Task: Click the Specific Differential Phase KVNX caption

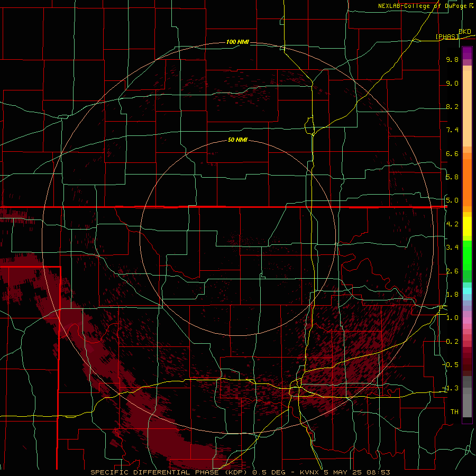Action: tap(240, 472)
